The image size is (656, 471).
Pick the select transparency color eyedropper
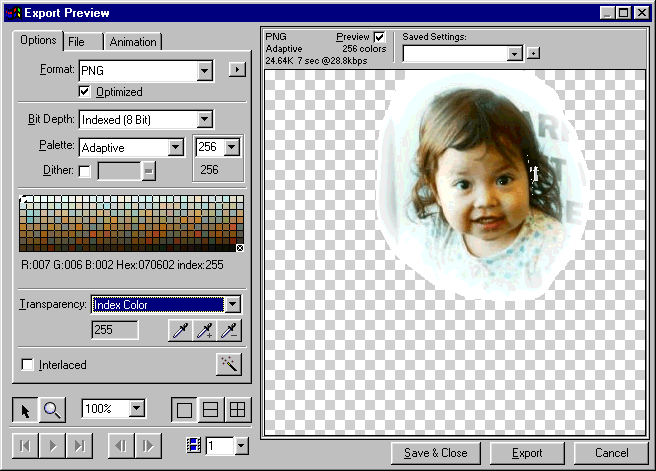click(180, 332)
